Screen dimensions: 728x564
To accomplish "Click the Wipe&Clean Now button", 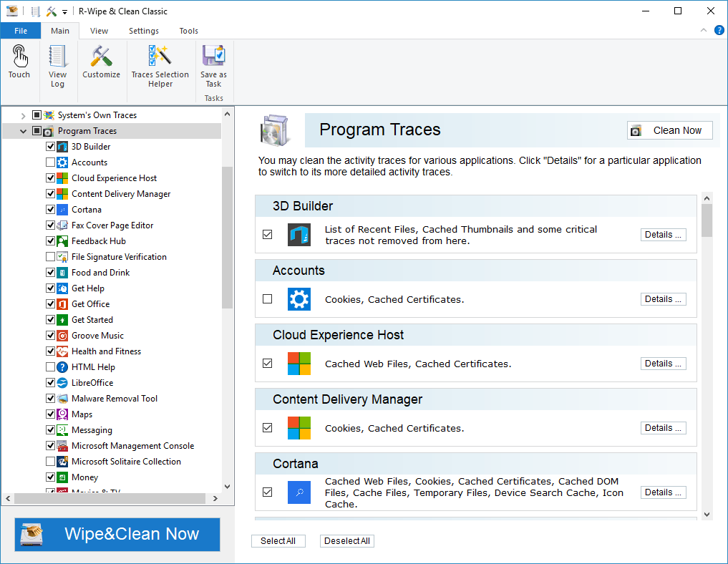I will (x=117, y=534).
